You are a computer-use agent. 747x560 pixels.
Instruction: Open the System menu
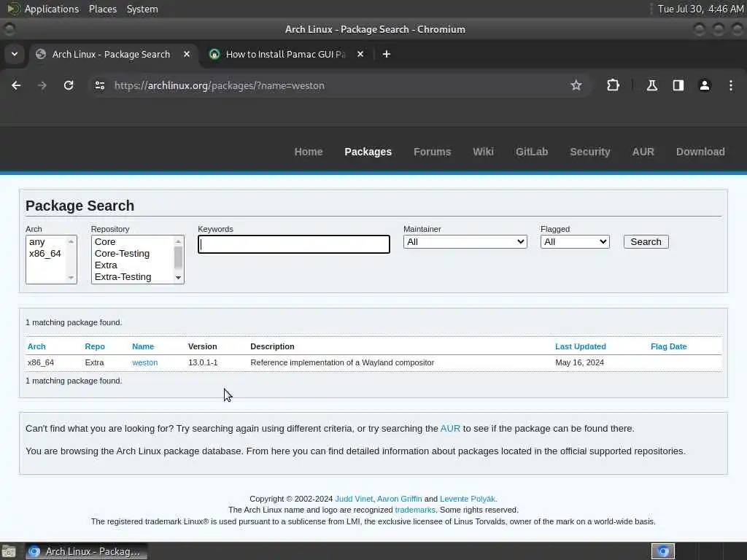(142, 9)
